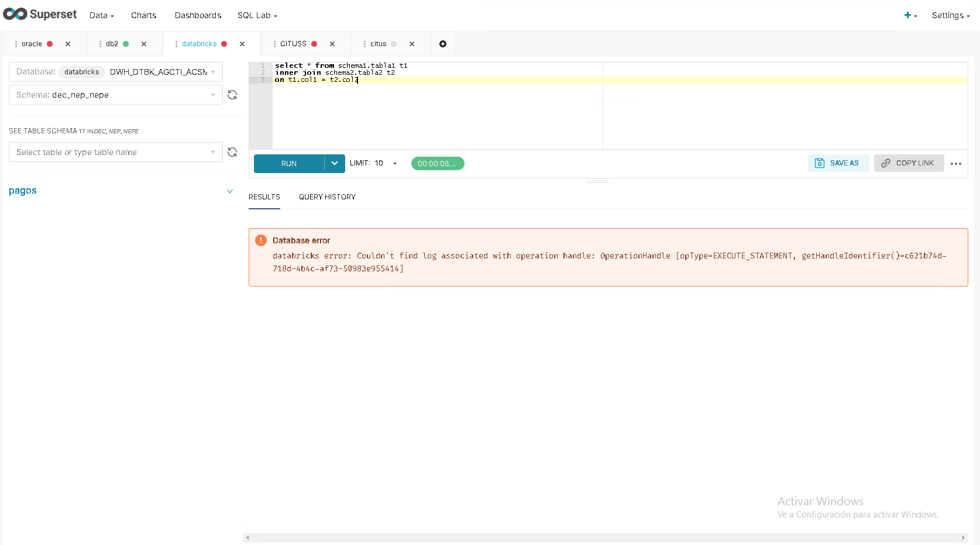Image resolution: width=980 pixels, height=545 pixels.
Task: Open db2 tab options dots
Action: [x=100, y=44]
